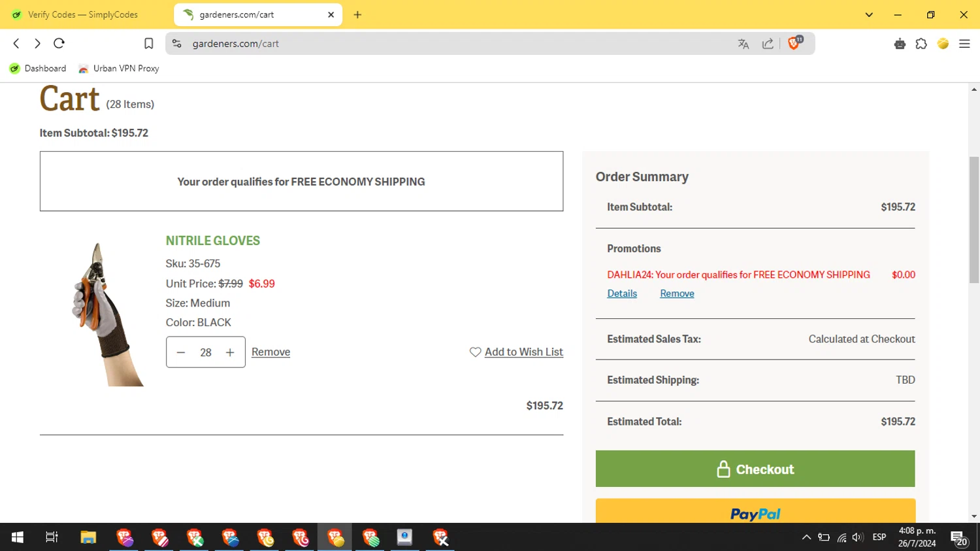Image resolution: width=980 pixels, height=551 pixels.
Task: Click the scrollbar down arrow
Action: (974, 516)
